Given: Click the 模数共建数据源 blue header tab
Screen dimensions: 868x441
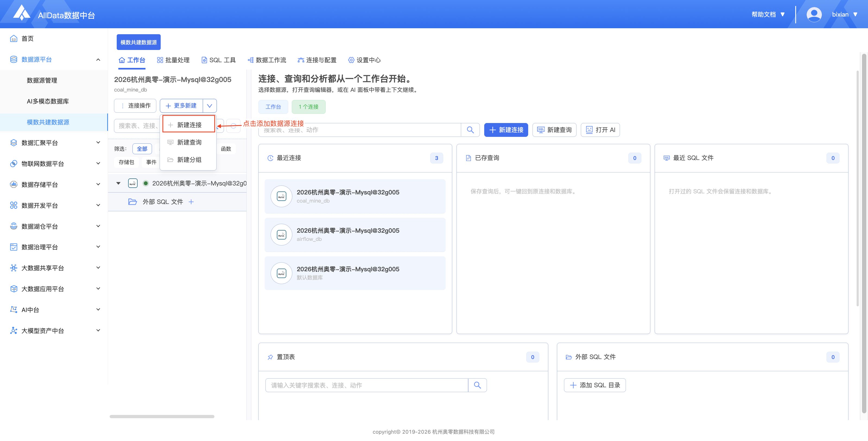Looking at the screenshot, I should (138, 42).
